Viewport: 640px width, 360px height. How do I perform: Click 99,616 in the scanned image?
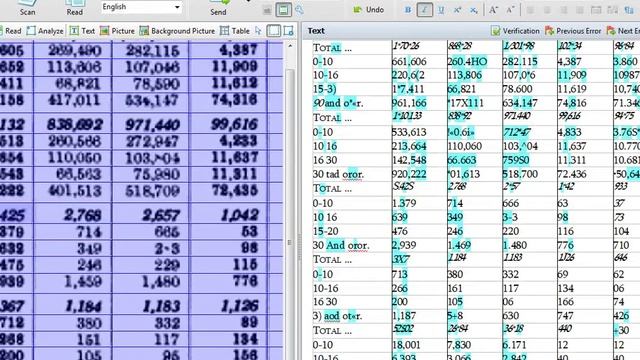(x=234, y=125)
